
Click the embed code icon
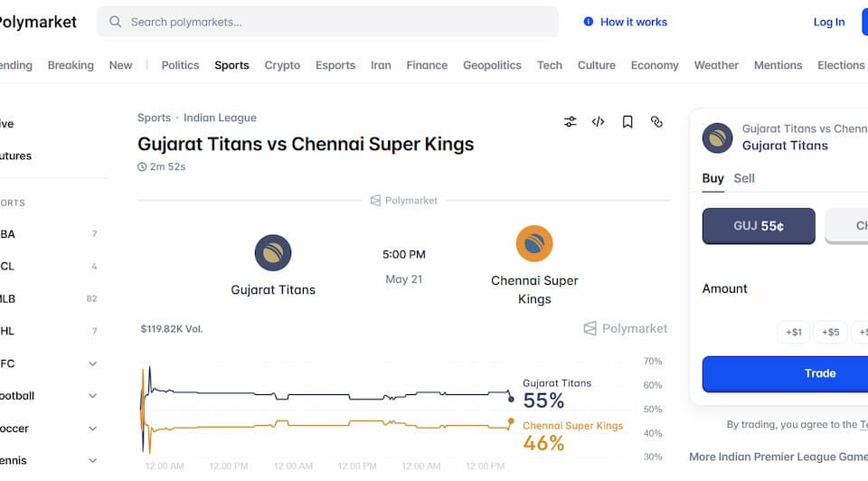pos(598,122)
